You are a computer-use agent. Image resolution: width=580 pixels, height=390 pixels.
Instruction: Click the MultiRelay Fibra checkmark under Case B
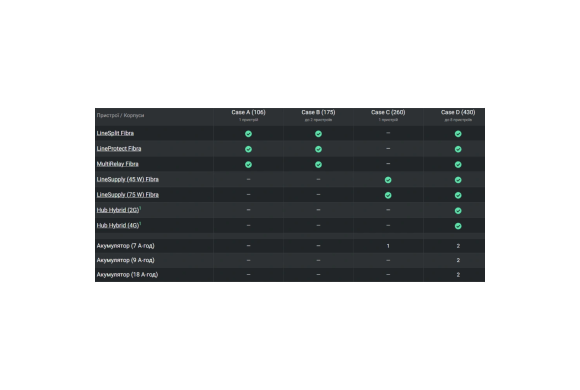click(x=318, y=164)
